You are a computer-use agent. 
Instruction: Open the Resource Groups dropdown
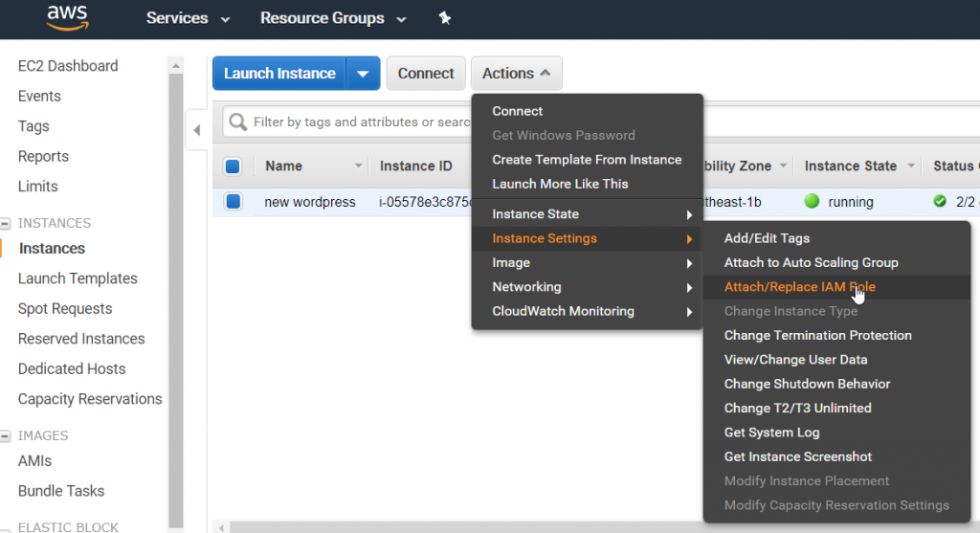(333, 18)
